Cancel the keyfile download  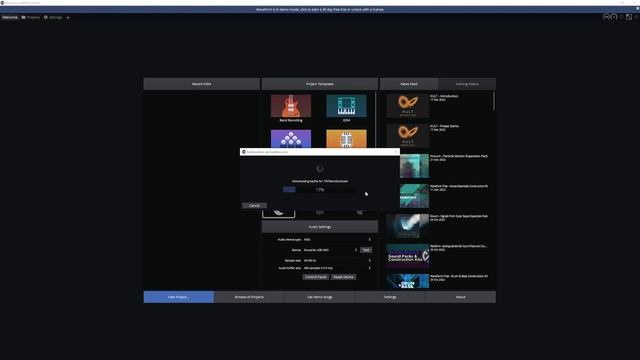click(x=254, y=205)
